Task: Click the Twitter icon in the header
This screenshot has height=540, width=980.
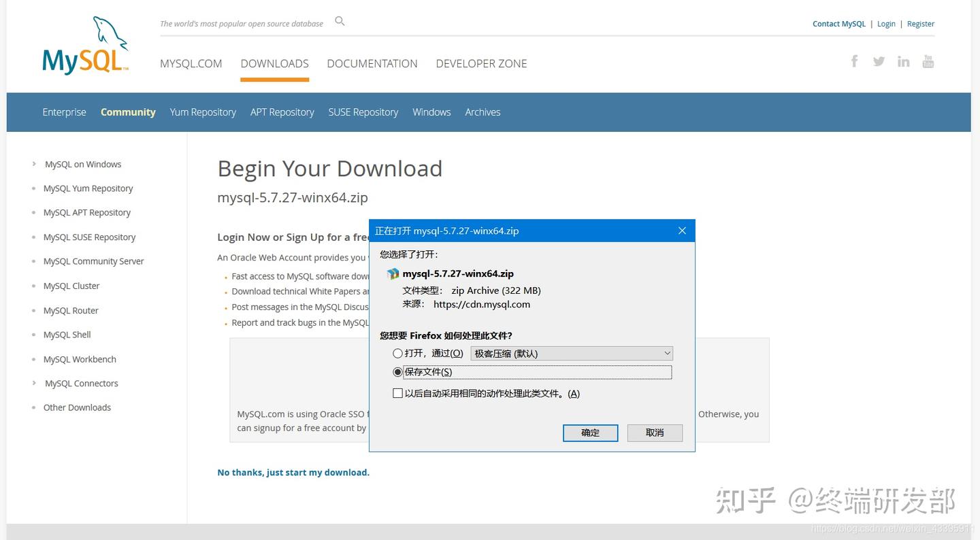Action: coord(879,61)
